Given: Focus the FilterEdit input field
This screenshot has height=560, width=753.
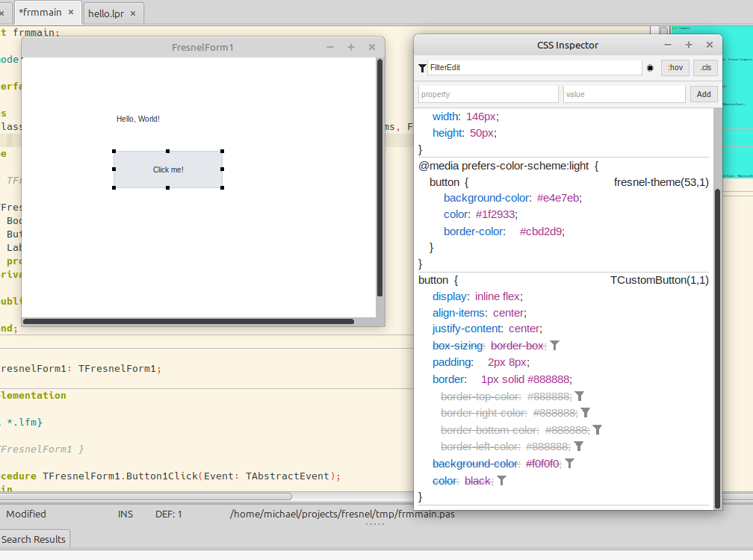Looking at the screenshot, I should (534, 68).
